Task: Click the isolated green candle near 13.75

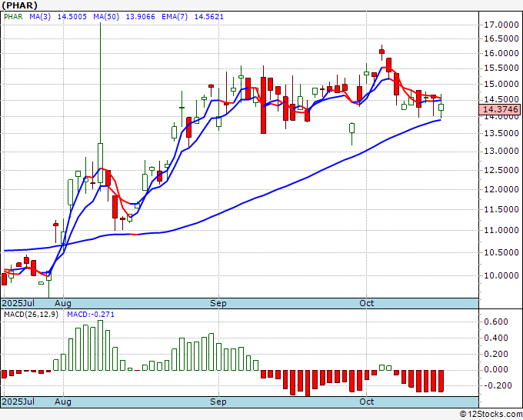Action: click(352, 128)
